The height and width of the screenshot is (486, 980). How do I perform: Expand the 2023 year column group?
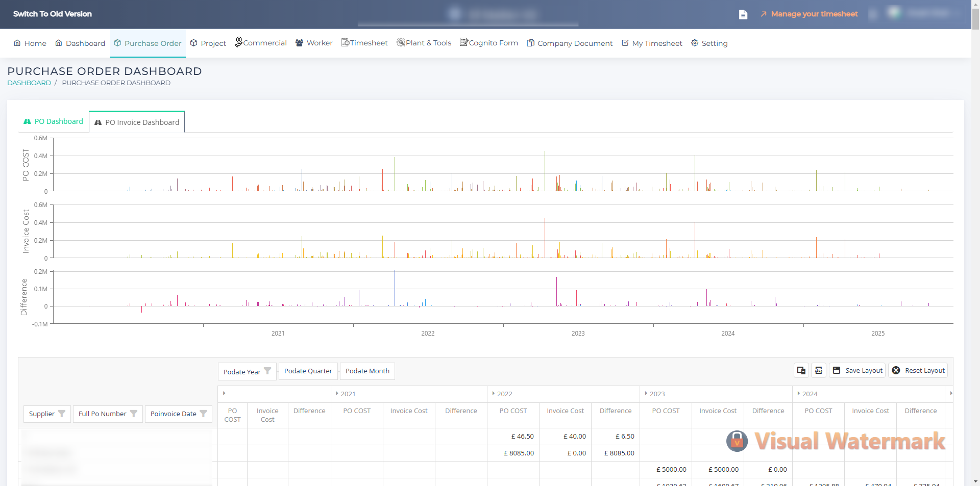point(646,394)
